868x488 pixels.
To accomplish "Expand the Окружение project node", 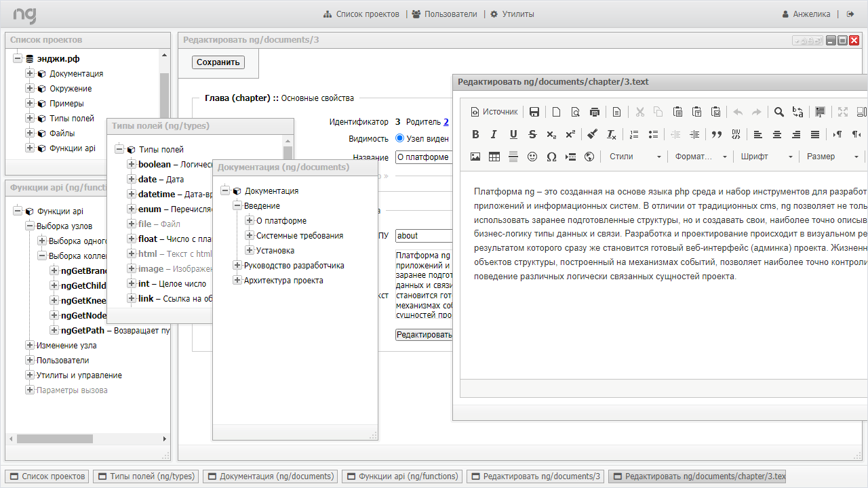I will 30,89.
